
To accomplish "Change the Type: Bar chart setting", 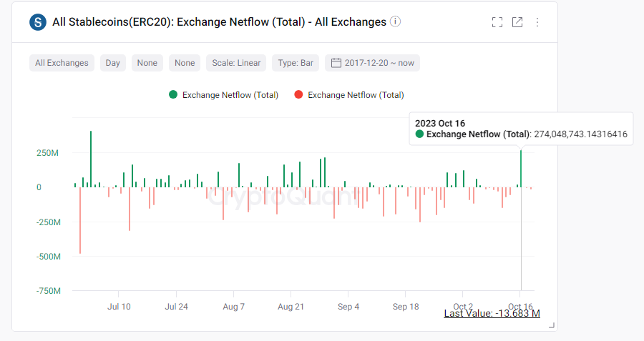I will [296, 63].
